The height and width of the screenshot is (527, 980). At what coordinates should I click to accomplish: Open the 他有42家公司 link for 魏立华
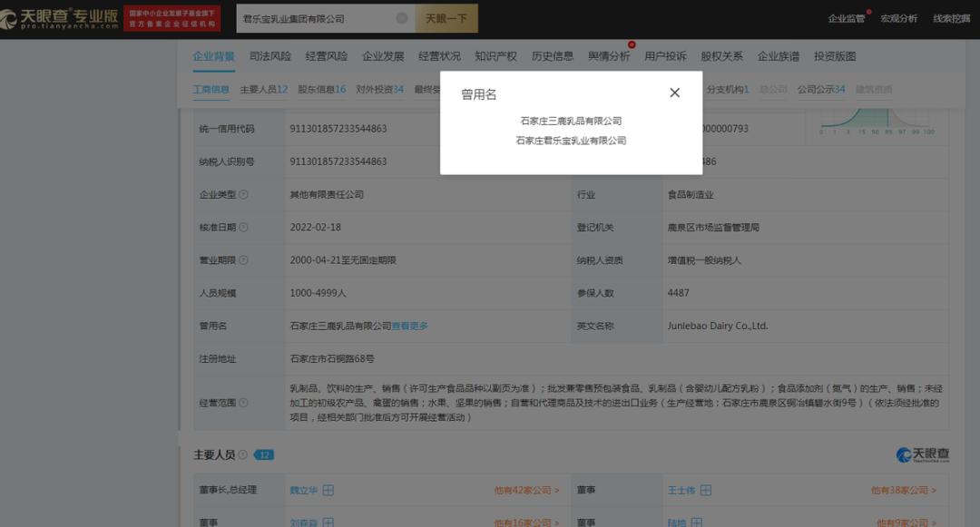[523, 489]
